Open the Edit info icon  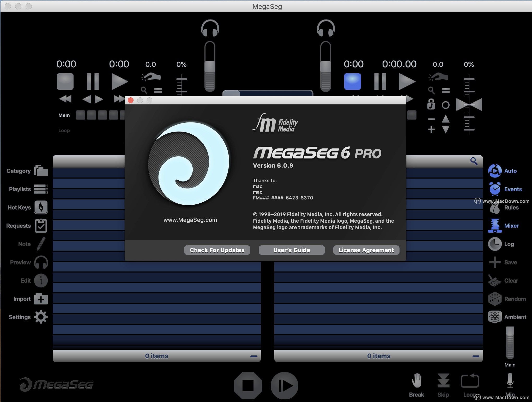[x=41, y=280]
